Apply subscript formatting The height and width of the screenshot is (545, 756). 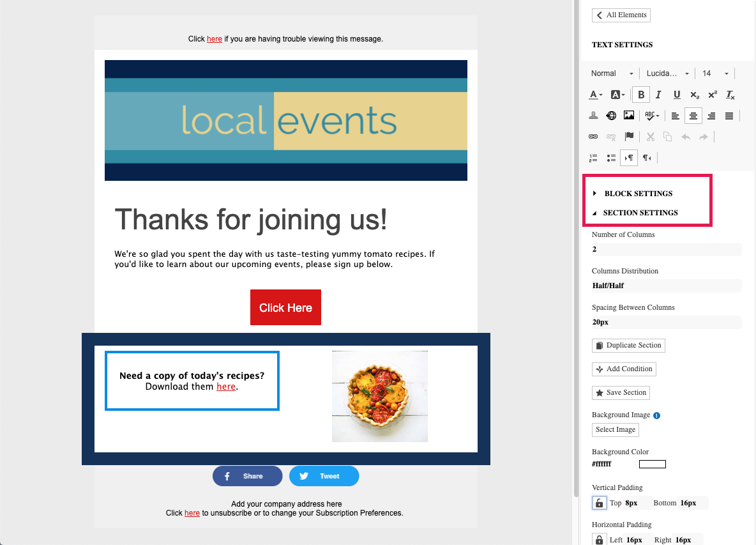coord(695,95)
